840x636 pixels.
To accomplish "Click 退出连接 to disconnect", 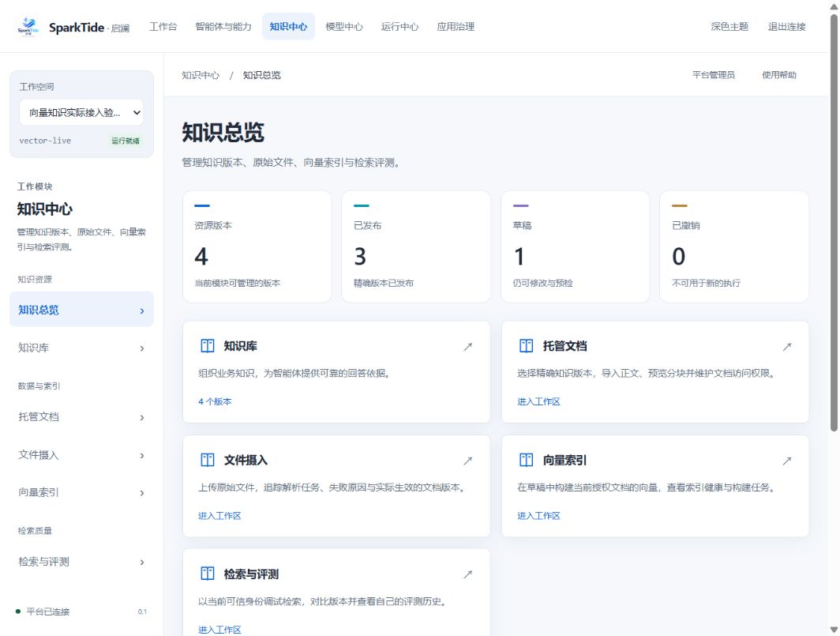I will (786, 26).
